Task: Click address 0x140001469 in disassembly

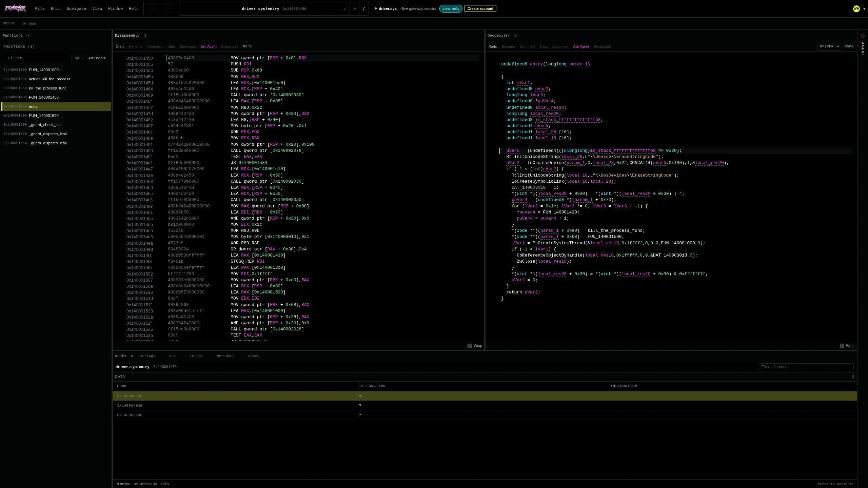Action: pyautogui.click(x=140, y=95)
